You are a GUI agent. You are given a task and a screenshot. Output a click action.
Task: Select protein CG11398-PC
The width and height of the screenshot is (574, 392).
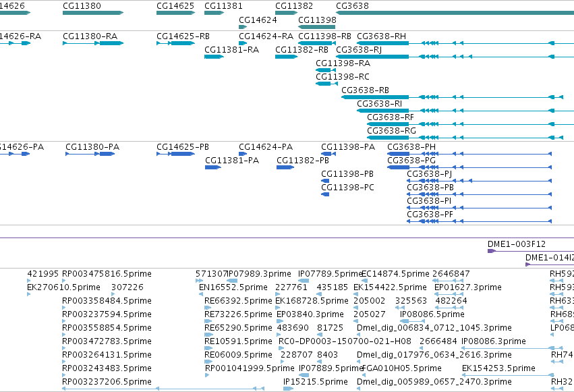click(x=348, y=188)
